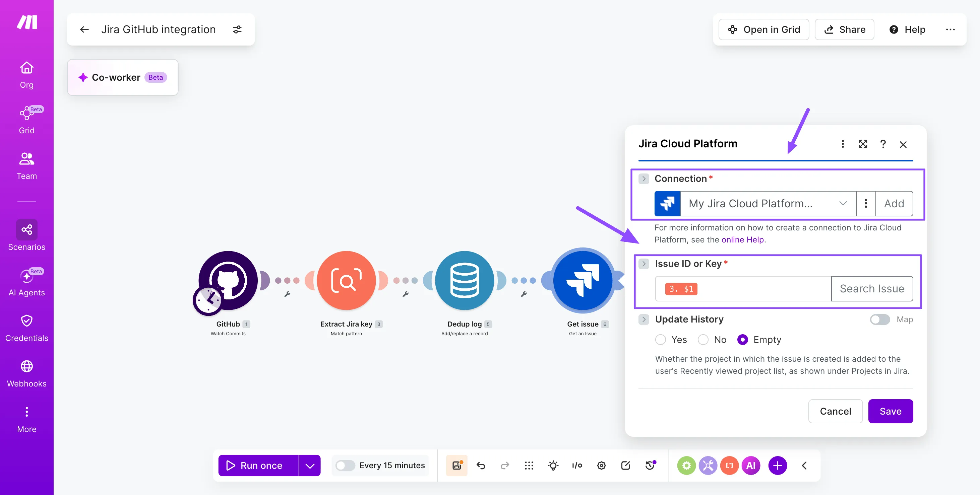Click the Issue ID or Key input field
This screenshot has width=980, height=495.
[x=743, y=289]
